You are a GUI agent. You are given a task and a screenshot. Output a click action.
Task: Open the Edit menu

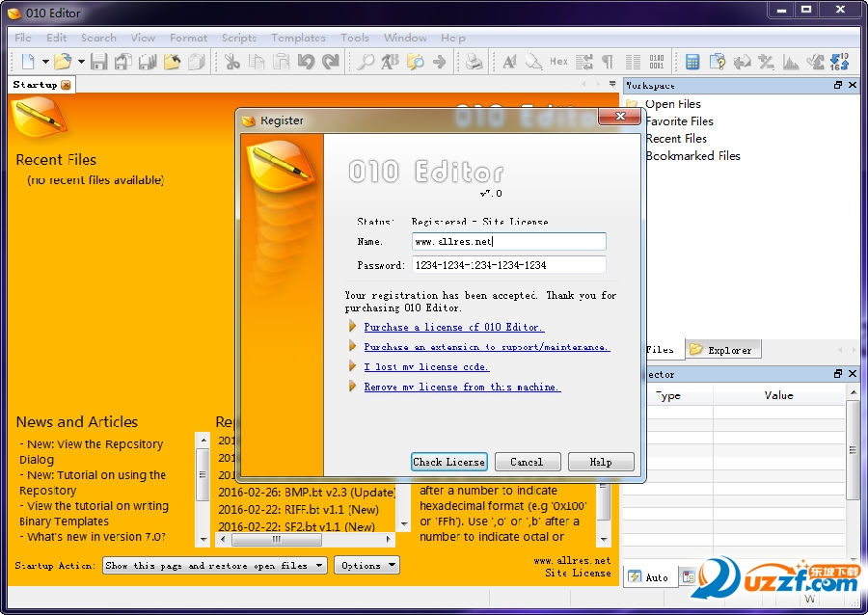[57, 38]
